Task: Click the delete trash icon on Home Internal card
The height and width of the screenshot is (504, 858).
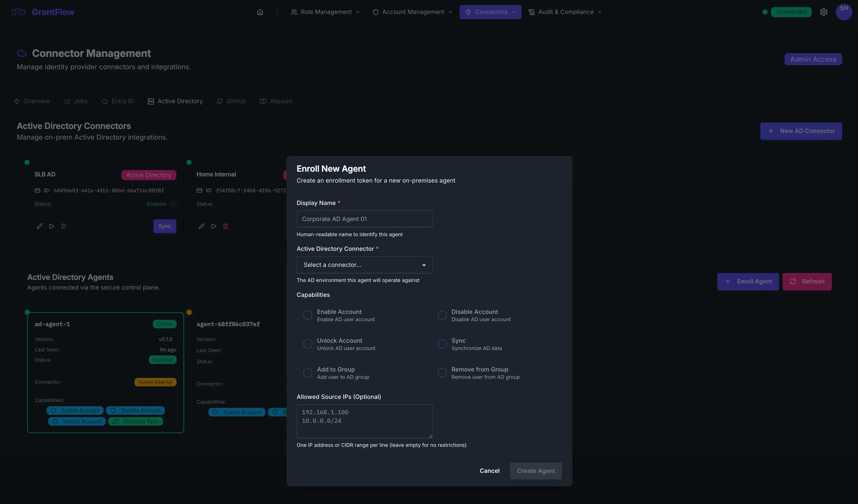Action: (225, 226)
